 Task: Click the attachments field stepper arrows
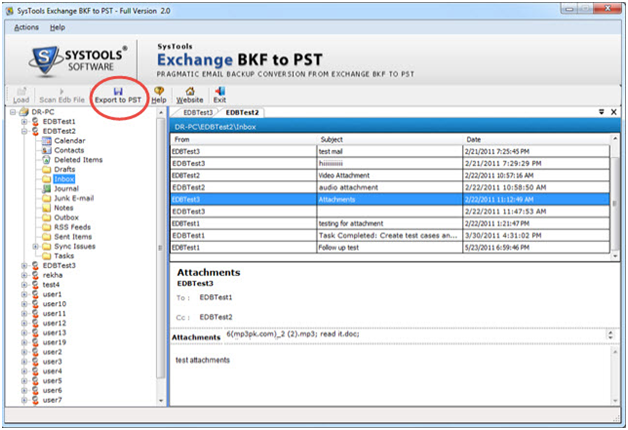coord(610,335)
